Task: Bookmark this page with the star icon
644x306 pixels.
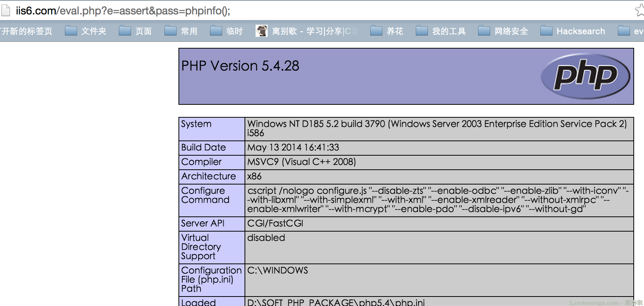Action: pos(640,10)
